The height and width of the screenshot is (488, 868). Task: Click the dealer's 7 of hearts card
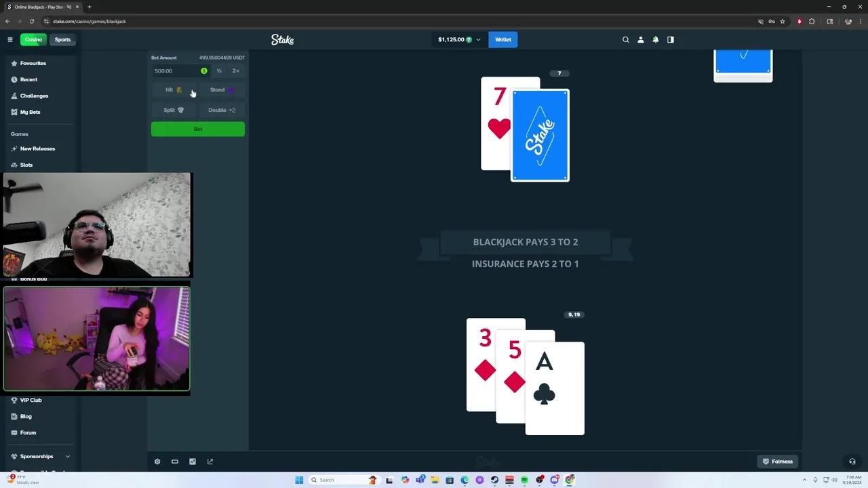click(496, 123)
